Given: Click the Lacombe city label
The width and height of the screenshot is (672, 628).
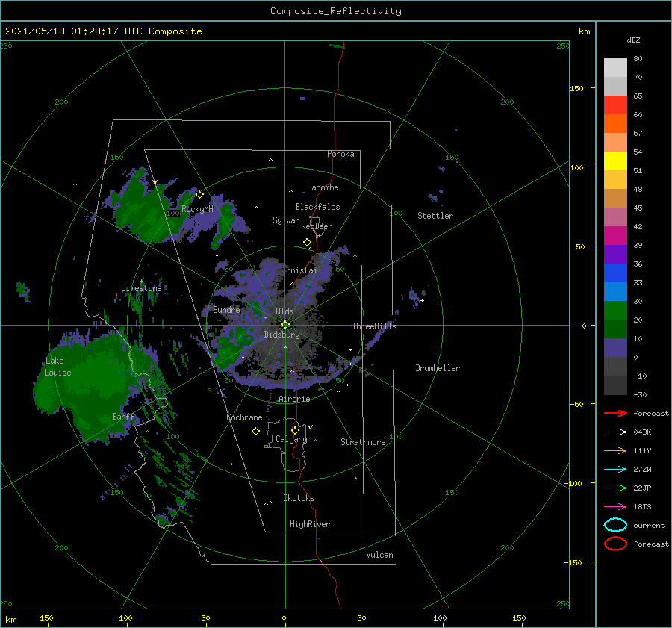Looking at the screenshot, I should tap(323, 187).
